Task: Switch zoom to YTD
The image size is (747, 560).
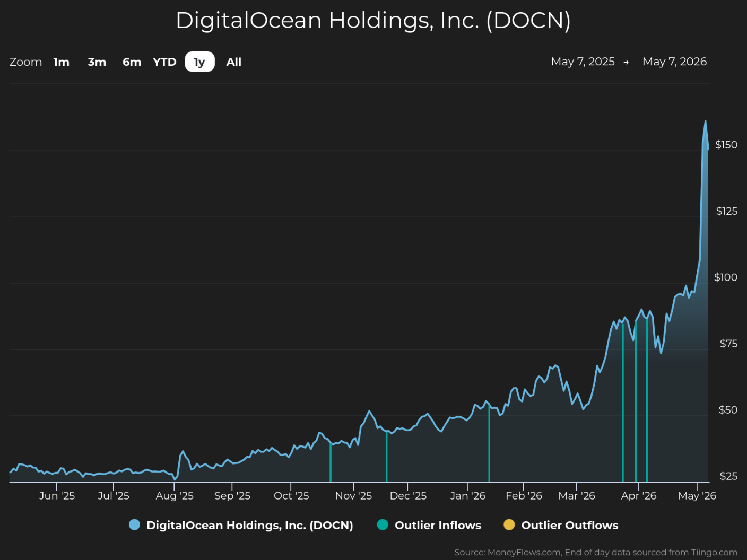Action: coord(164,62)
